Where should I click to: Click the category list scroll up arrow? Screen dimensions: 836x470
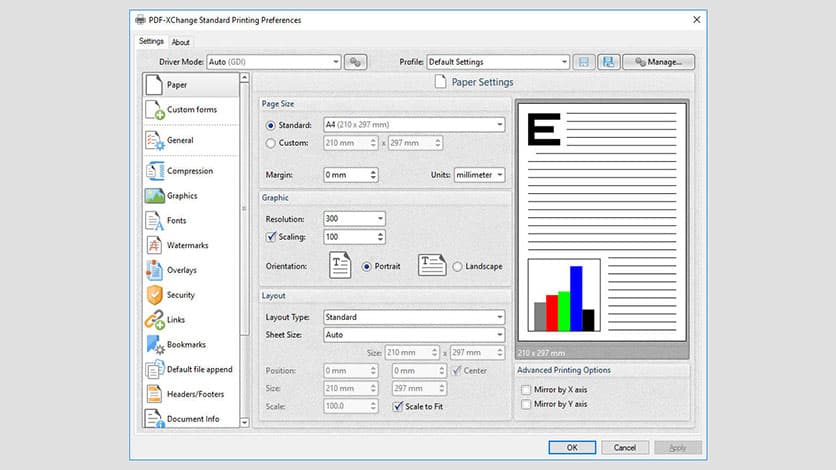coord(245,78)
